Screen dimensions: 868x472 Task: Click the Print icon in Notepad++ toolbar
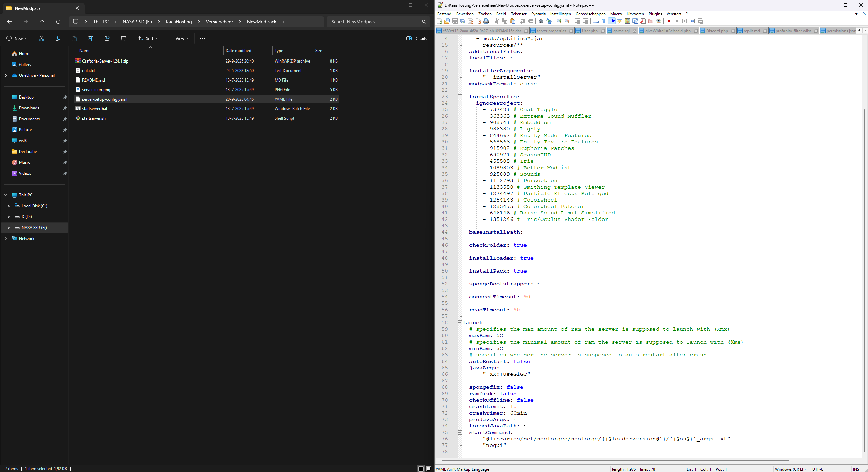(486, 21)
